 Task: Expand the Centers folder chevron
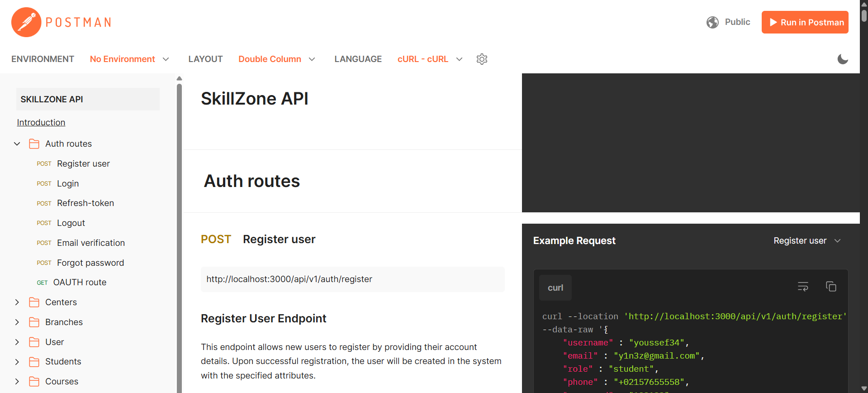[x=17, y=302]
